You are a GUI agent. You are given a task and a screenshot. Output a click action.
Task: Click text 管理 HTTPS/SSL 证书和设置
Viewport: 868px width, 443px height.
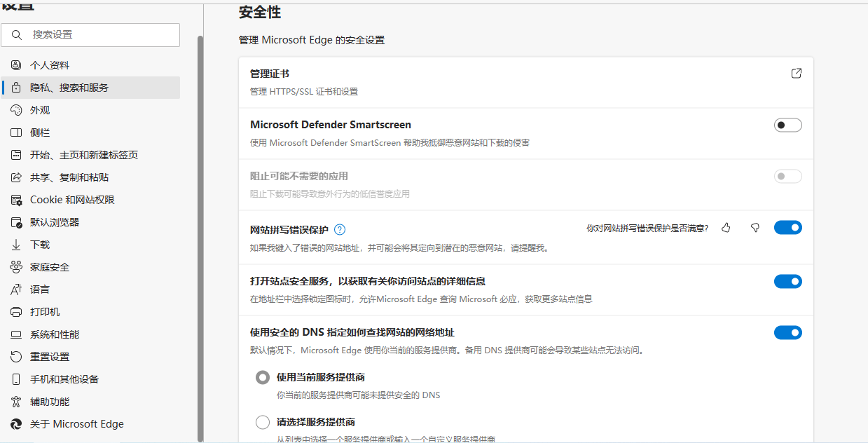[x=304, y=92]
